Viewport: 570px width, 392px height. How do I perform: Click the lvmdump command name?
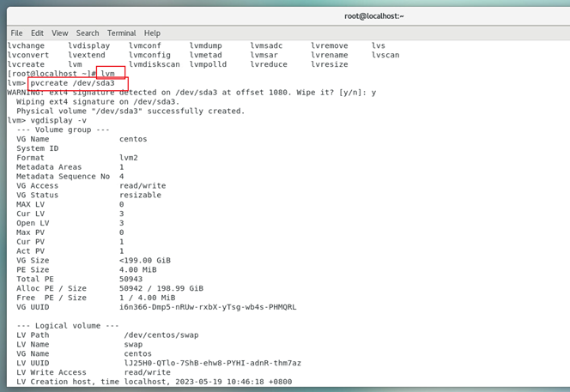coord(205,45)
